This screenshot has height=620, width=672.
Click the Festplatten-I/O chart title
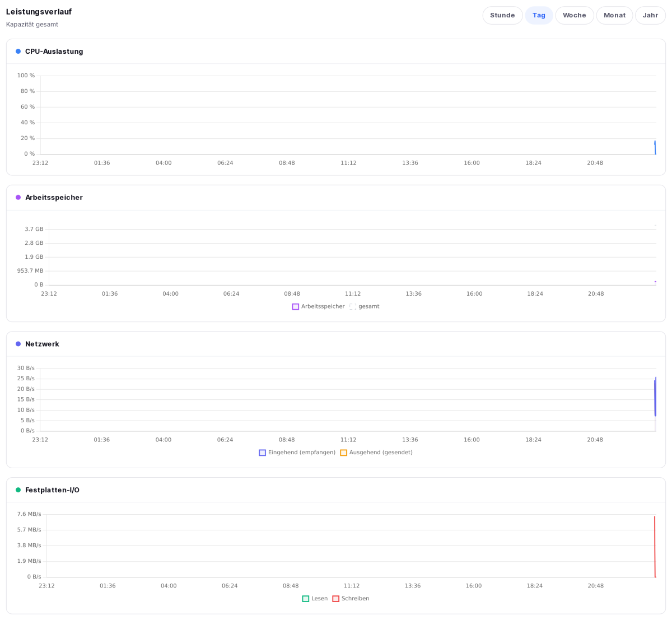point(52,490)
